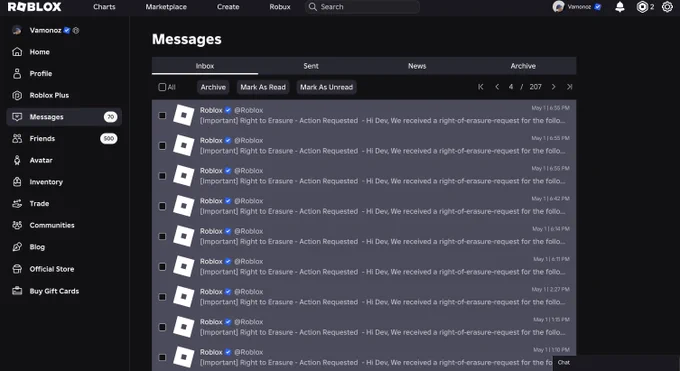Viewport: 680px width, 371px height.
Task: Click the Archive button in the toolbar
Action: [213, 87]
